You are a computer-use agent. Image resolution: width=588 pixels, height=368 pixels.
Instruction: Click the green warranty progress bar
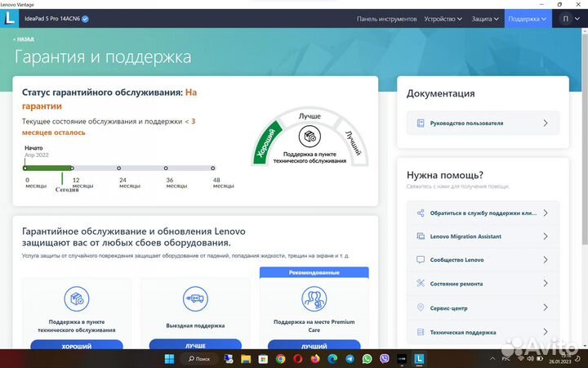[x=48, y=168]
